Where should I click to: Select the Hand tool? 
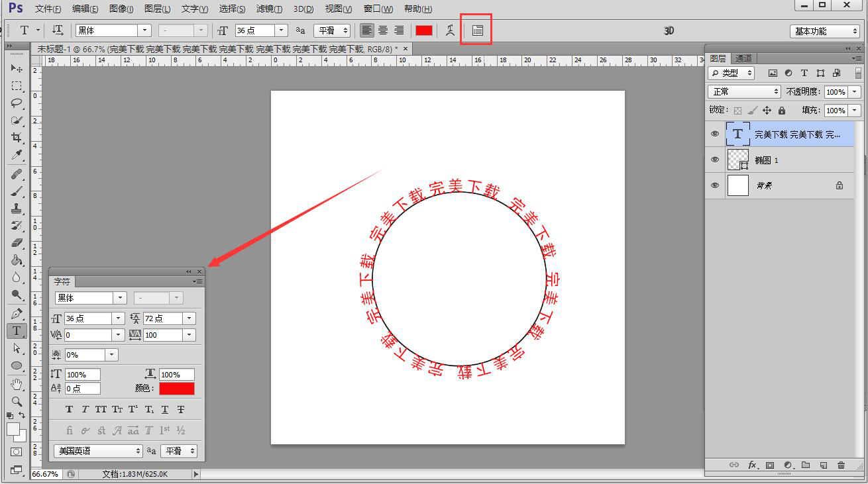click(17, 384)
